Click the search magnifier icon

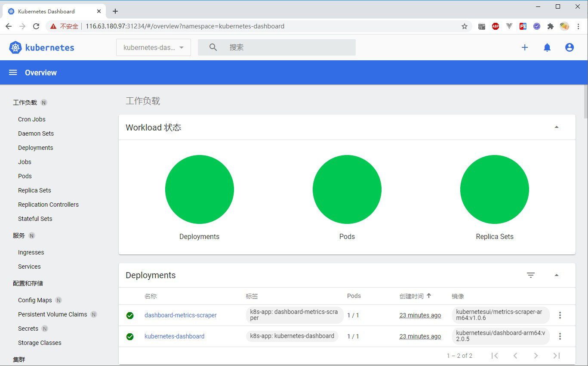pyautogui.click(x=213, y=47)
